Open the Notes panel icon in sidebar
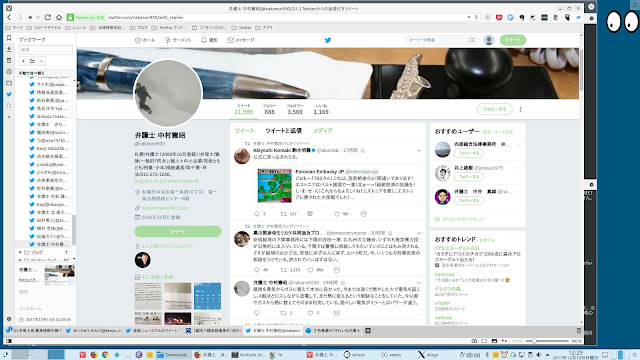 9,60
